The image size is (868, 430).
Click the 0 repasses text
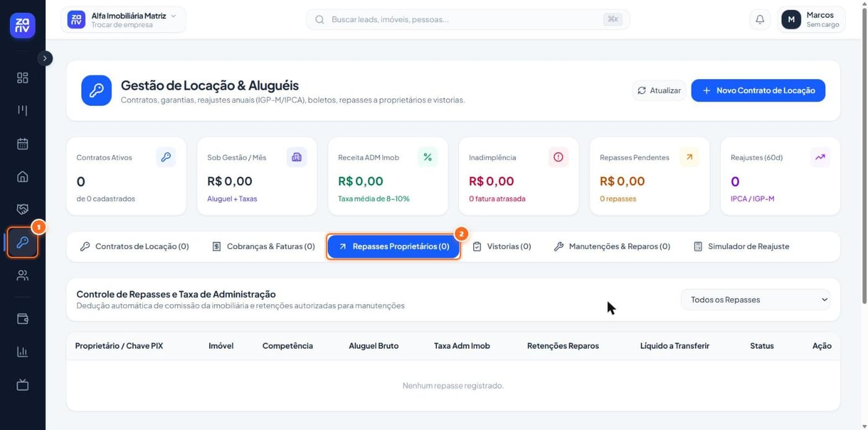pos(618,199)
